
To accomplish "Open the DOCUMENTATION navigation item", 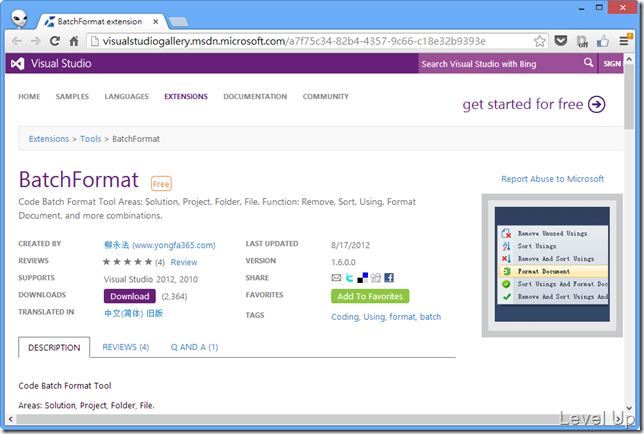I will pos(255,96).
